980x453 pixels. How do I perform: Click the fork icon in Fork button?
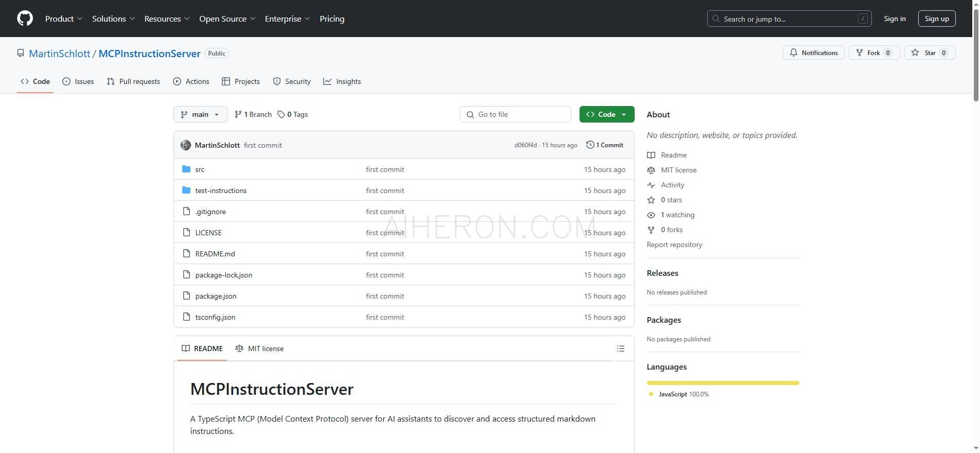(x=859, y=53)
